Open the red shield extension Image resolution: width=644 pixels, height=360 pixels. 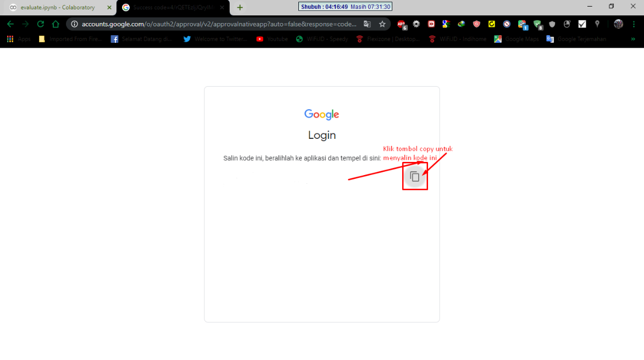476,24
